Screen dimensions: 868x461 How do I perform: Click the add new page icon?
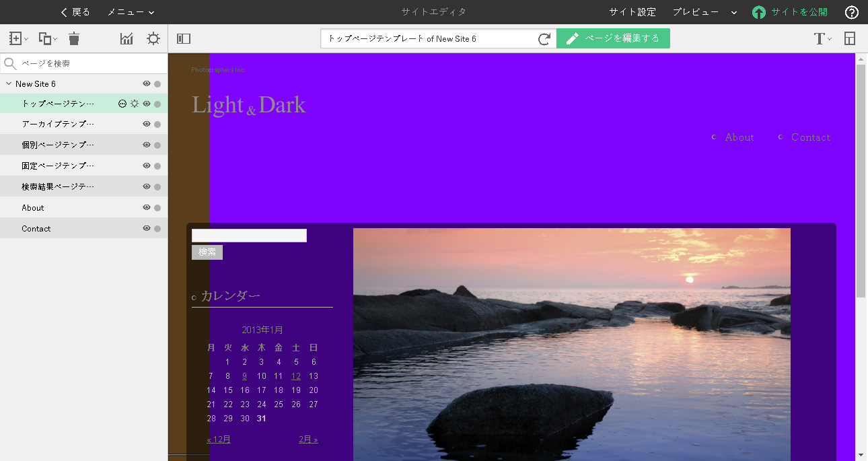click(18, 38)
